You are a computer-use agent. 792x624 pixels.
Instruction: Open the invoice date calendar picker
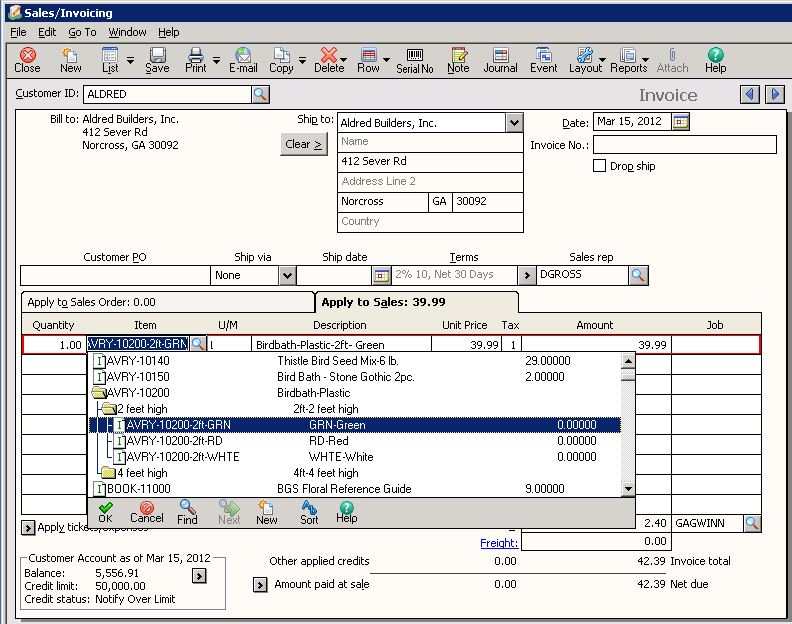[x=681, y=122]
